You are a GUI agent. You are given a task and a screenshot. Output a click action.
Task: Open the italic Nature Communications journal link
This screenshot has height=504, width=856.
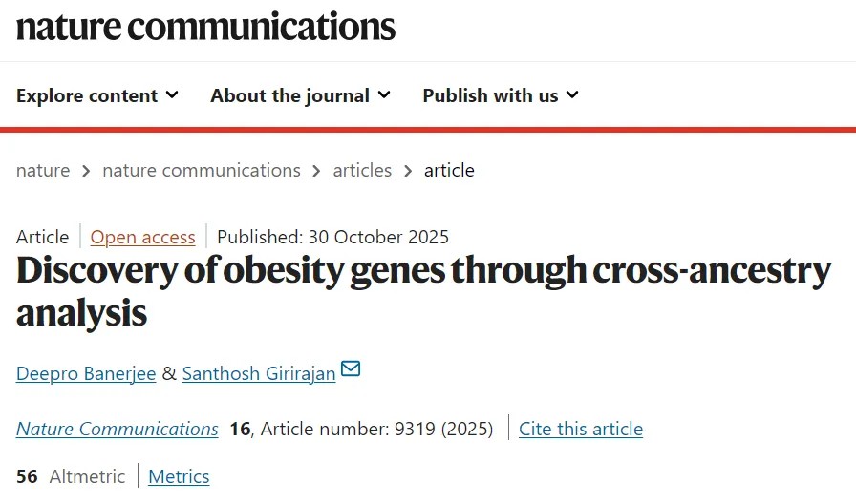tap(118, 429)
